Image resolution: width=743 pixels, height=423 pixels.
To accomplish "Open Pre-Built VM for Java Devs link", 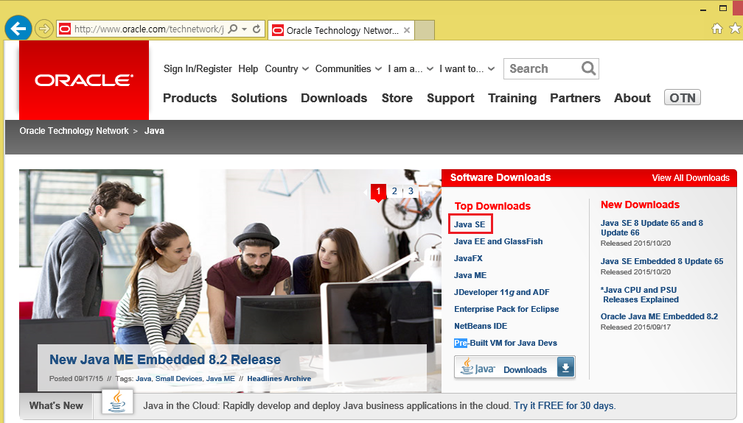I will click(506, 343).
